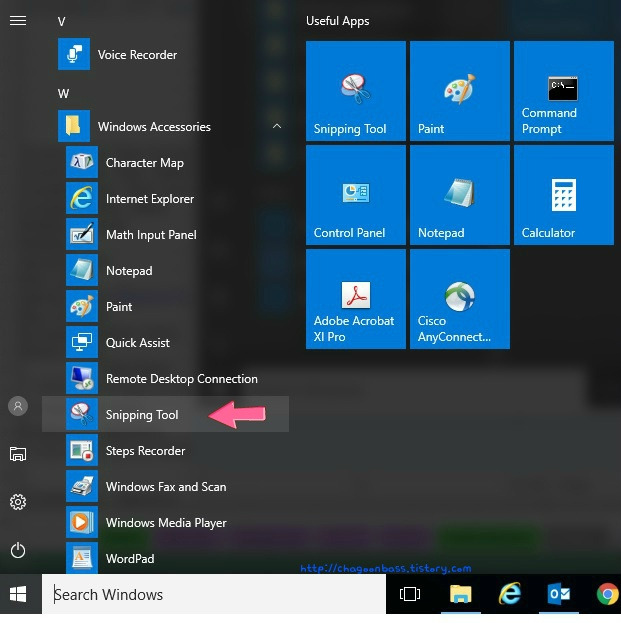This screenshot has height=623, width=621.
Task: Open the Paint tile
Action: coord(460,91)
